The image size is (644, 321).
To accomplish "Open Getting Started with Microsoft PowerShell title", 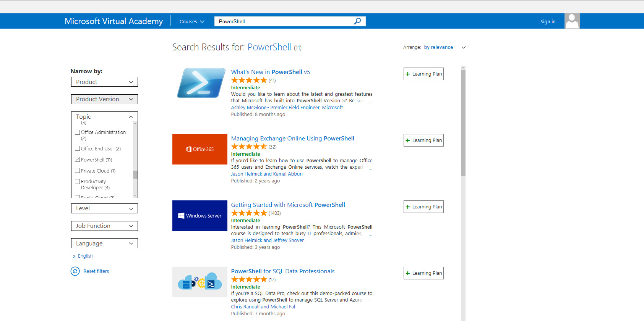I will [288, 205].
